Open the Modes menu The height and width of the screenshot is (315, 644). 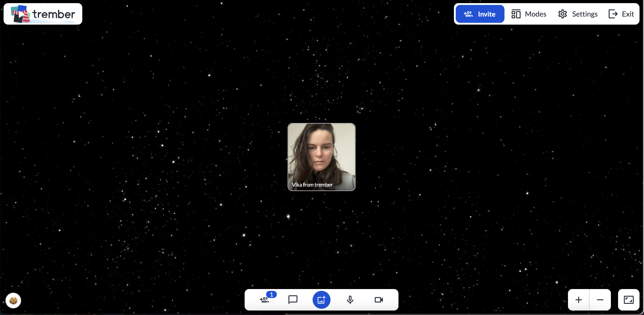pos(529,14)
